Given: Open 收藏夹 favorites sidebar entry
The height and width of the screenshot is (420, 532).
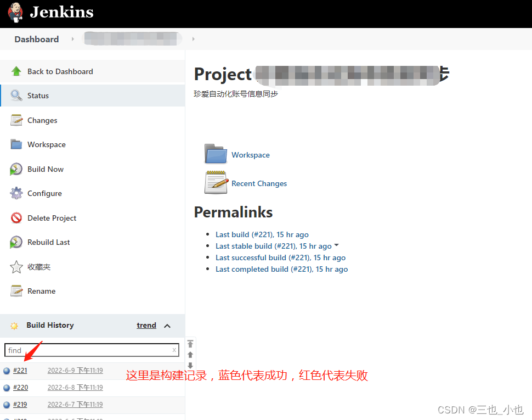Looking at the screenshot, I should tap(39, 267).
